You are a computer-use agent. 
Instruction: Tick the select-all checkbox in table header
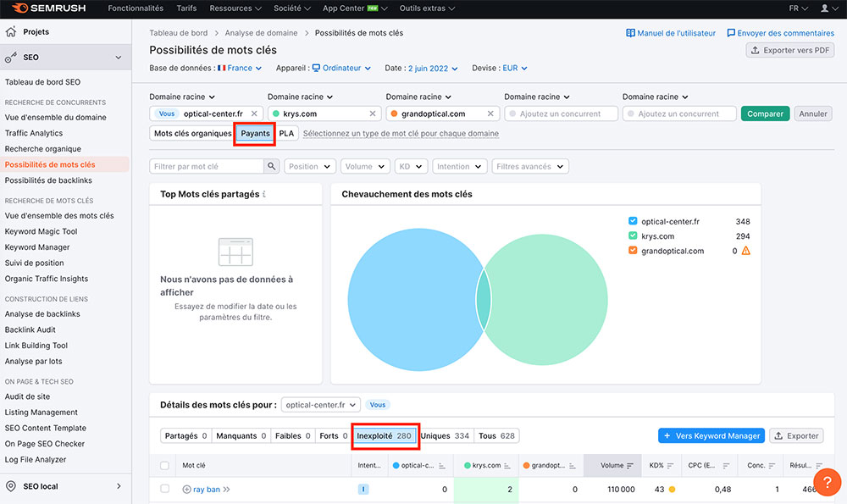[x=165, y=466]
